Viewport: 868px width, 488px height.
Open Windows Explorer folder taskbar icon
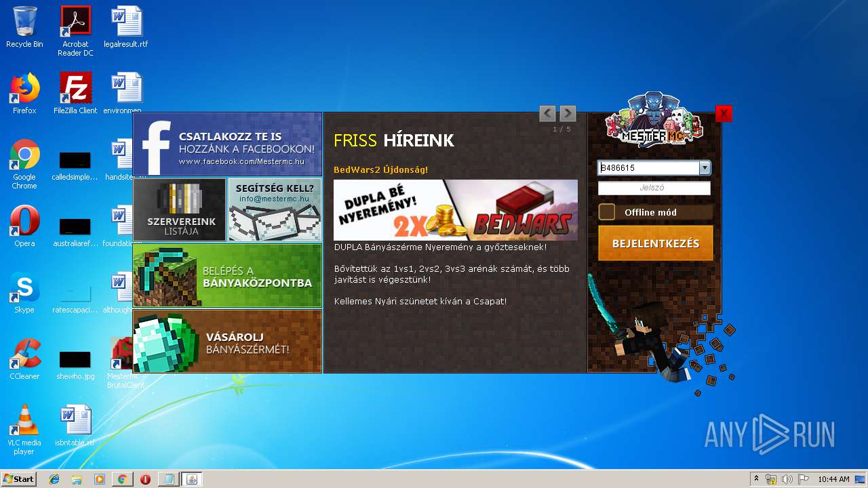point(77,479)
